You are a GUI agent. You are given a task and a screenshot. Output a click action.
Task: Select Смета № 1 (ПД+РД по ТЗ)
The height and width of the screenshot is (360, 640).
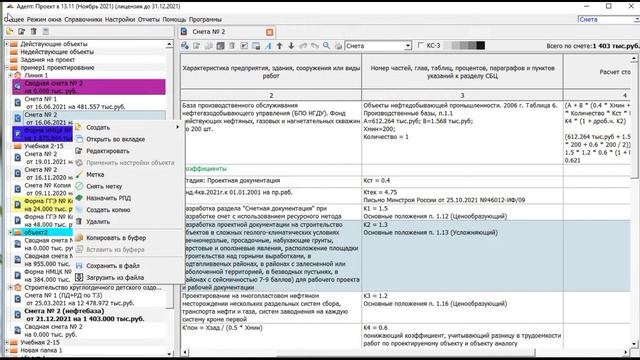pos(80,299)
